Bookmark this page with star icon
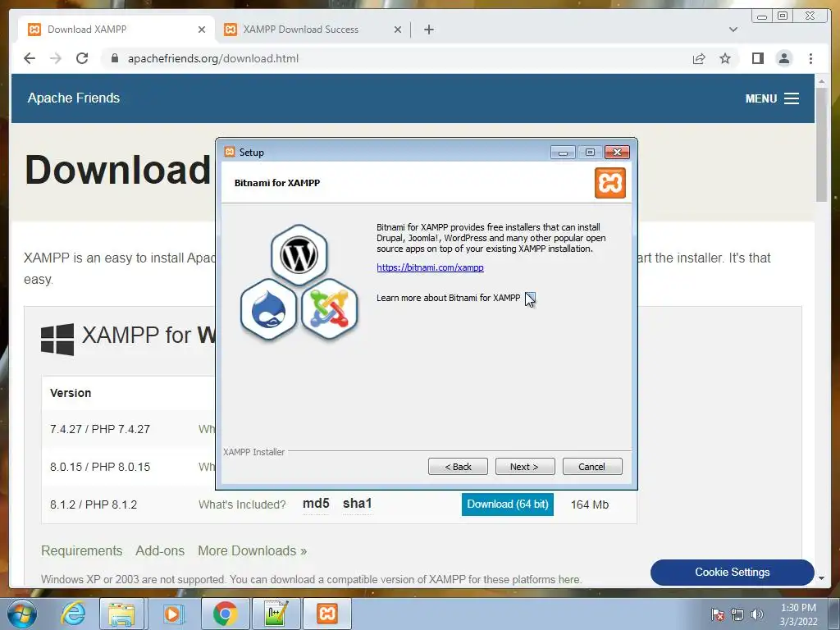Viewport: 840px width, 630px height. [725, 58]
